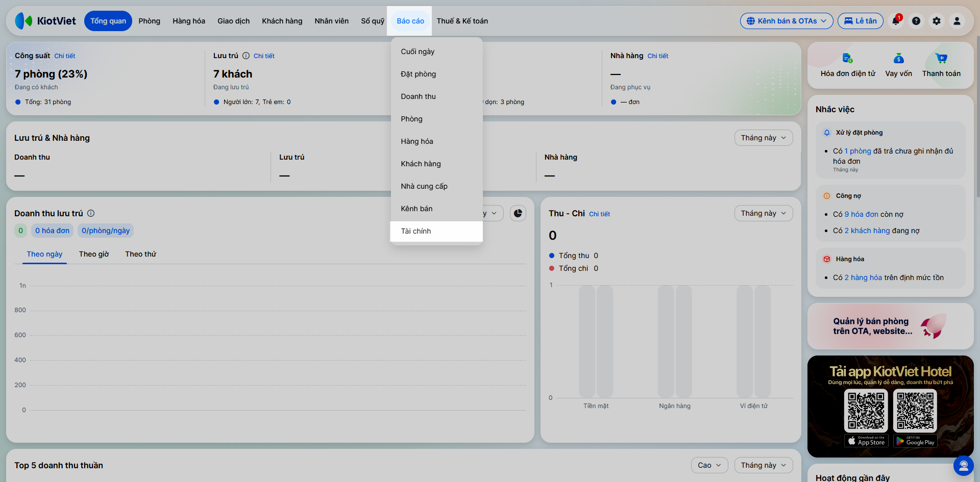This screenshot has height=482, width=980.
Task: Click the 0 hóa đơn badge
Action: [x=52, y=231]
